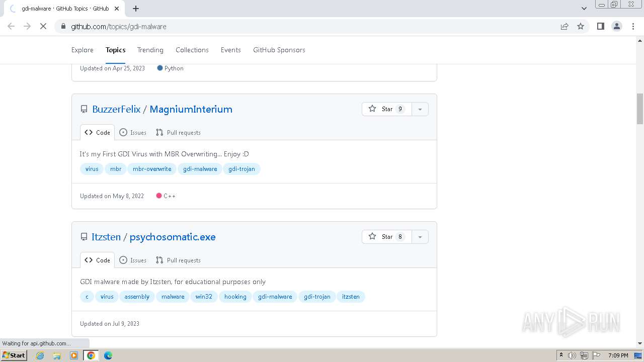This screenshot has width=644, height=362.
Task: Click the malware topic tag
Action: (173, 297)
